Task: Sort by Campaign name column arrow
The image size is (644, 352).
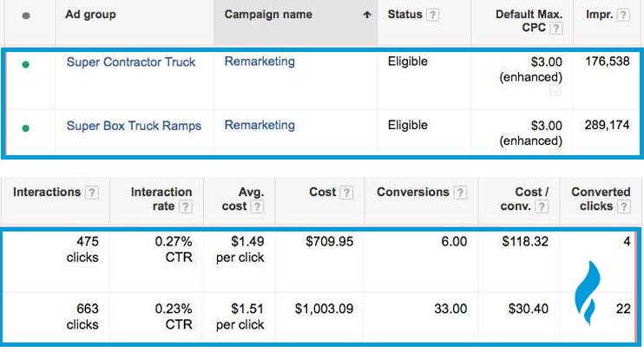Action: pos(367,15)
